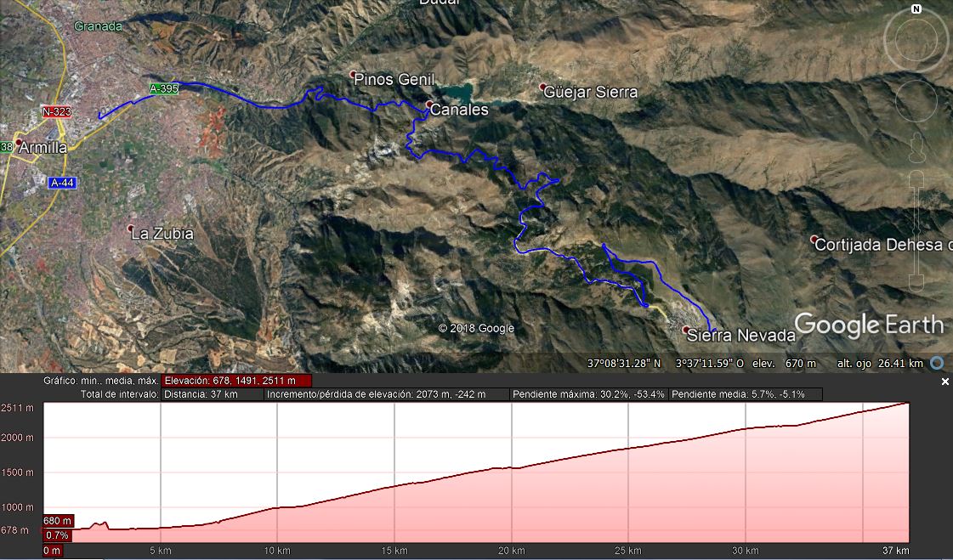The height and width of the screenshot is (560, 953).
Task: Click the Elevación 678, 1491, 2511 m box
Action: (236, 381)
